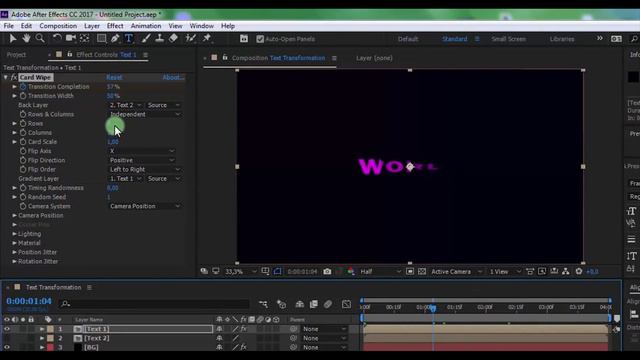Toggle Transition Width stopwatch
640x360 pixels.
point(23,96)
